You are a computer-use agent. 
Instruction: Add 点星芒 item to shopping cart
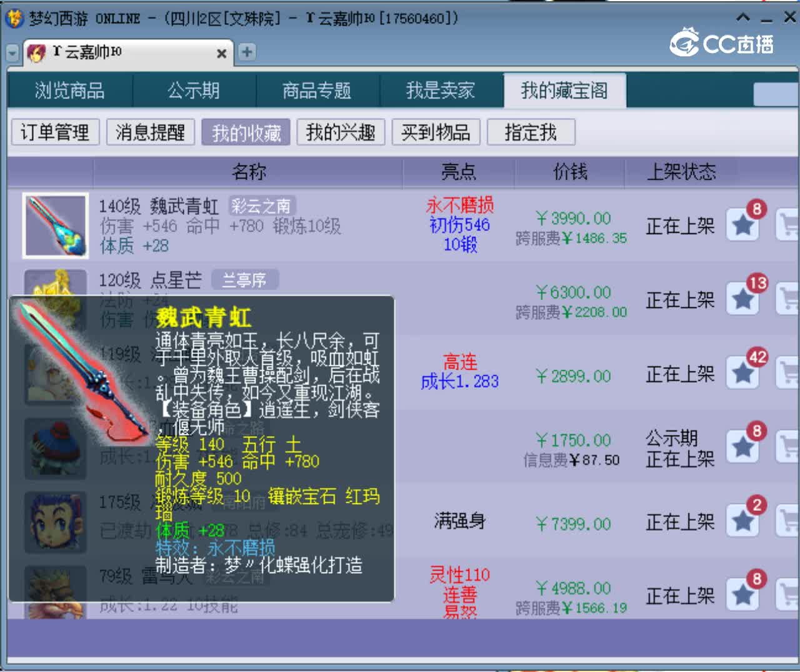(788, 300)
